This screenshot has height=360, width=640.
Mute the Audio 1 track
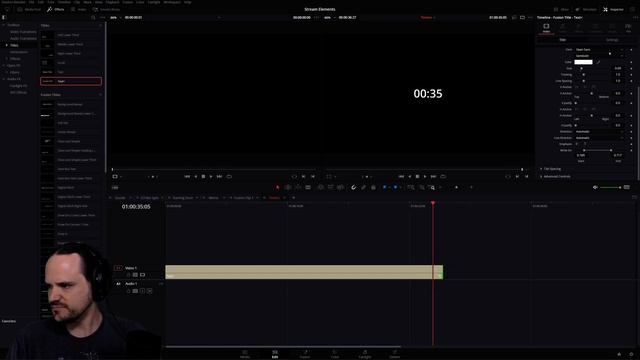[x=150, y=291]
